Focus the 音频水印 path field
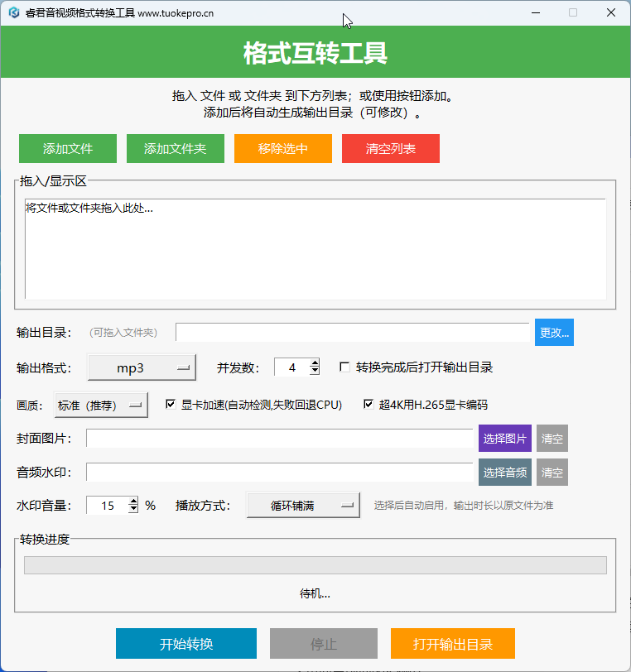631x672 pixels. pyautogui.click(x=280, y=473)
